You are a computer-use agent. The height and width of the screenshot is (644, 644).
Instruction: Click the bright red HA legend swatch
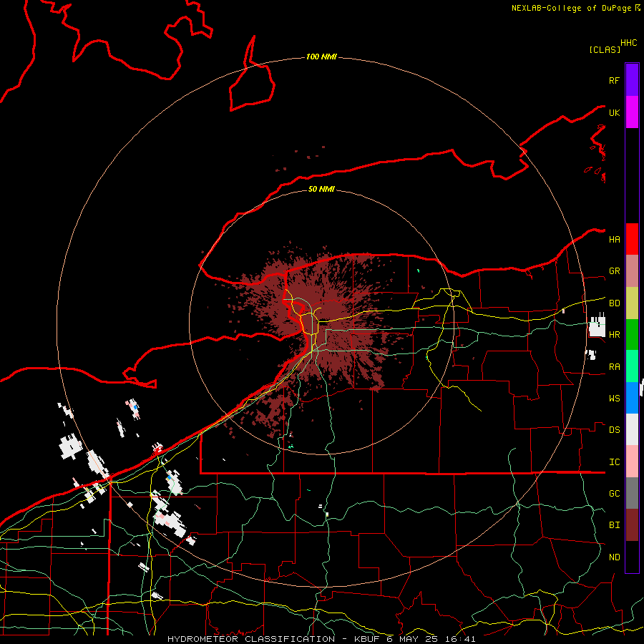click(632, 239)
